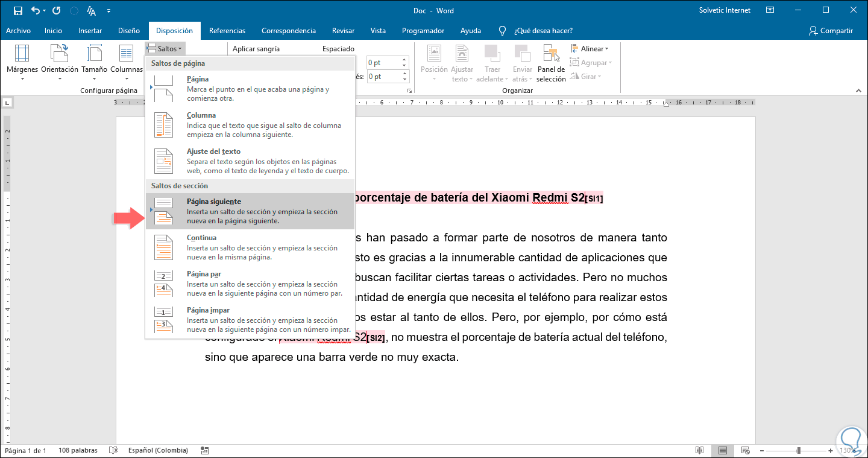868x458 pixels.
Task: Open the Posición dropdown
Action: [x=434, y=64]
